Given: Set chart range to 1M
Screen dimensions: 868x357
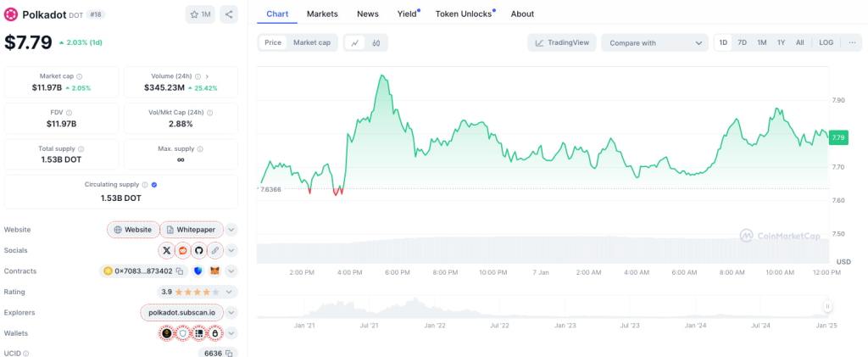Looking at the screenshot, I should [762, 42].
